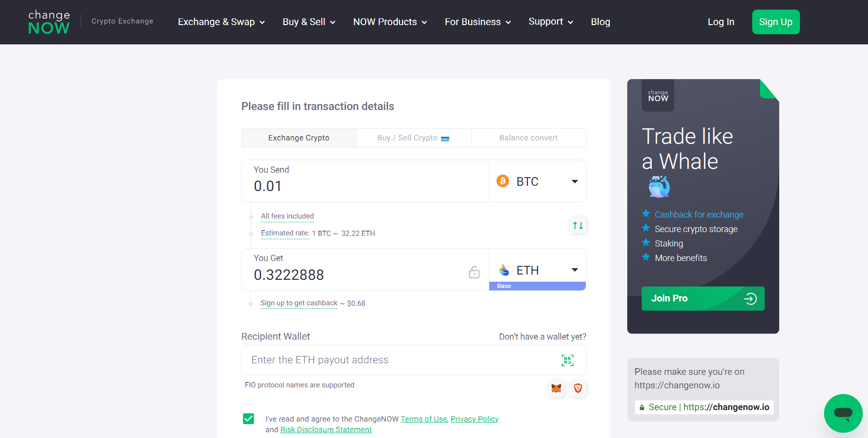Click the Brave wallet lion icon
Viewport: 868px width, 438px height.
578,388
